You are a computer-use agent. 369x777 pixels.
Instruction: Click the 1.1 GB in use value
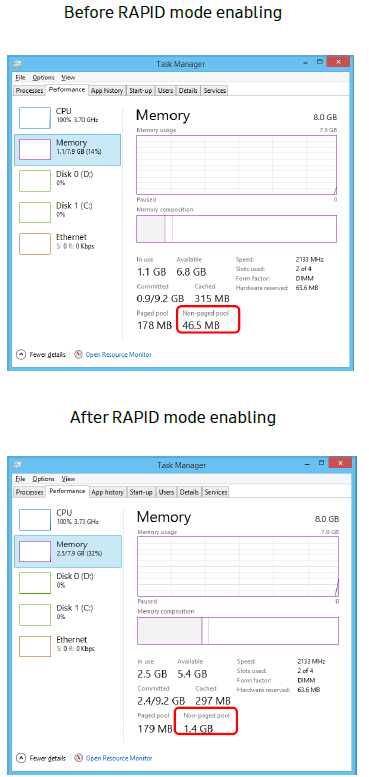point(152,272)
